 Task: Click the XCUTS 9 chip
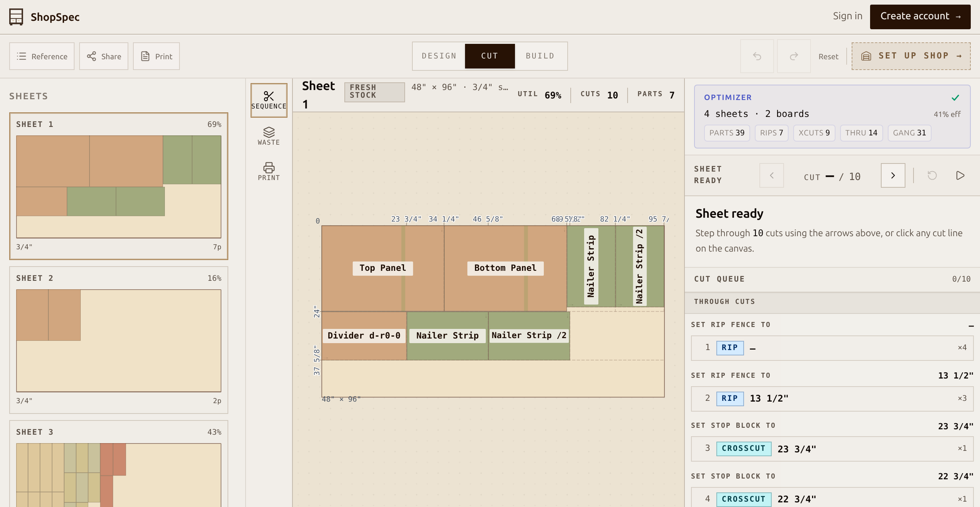point(814,133)
